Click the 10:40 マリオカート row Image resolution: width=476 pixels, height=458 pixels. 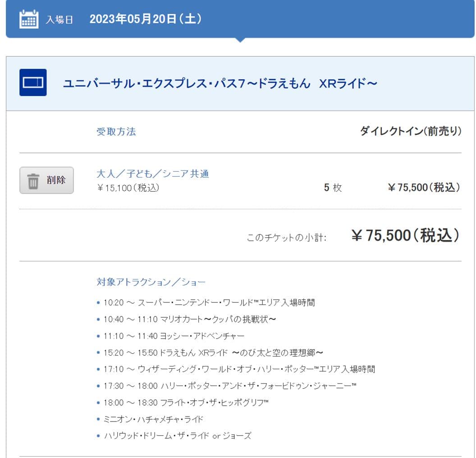coord(187,319)
